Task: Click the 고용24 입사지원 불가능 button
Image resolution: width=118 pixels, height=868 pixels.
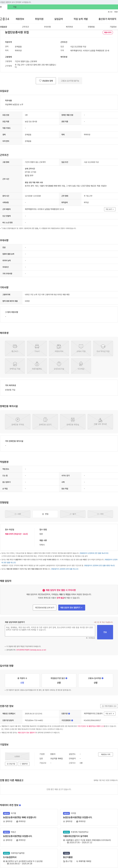Action: pos(70,81)
